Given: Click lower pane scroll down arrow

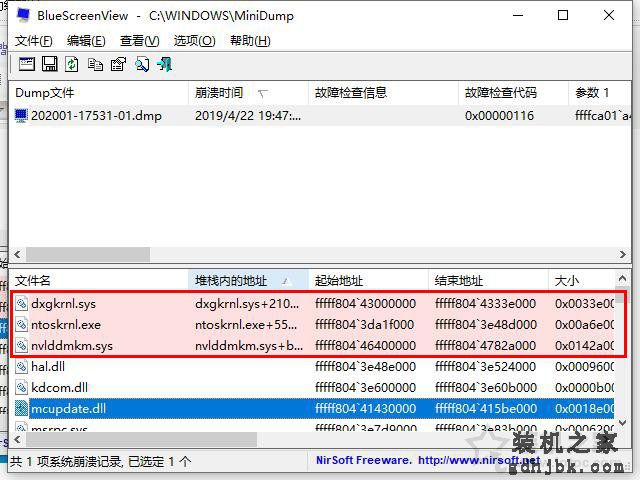Looking at the screenshot, I should coord(622,423).
